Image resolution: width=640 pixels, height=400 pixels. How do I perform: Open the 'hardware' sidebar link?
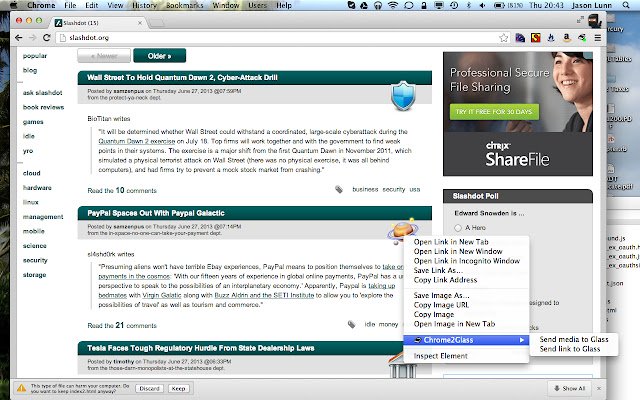(37, 188)
